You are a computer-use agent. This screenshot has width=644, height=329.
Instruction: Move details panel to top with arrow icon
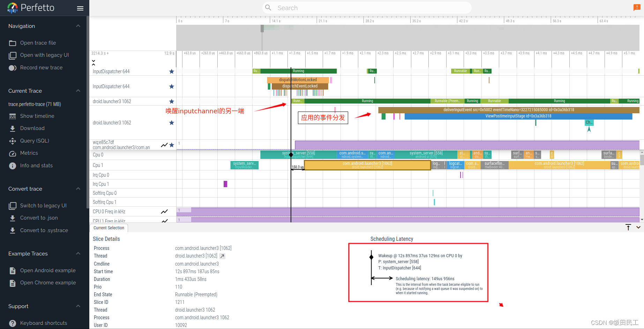pos(628,227)
